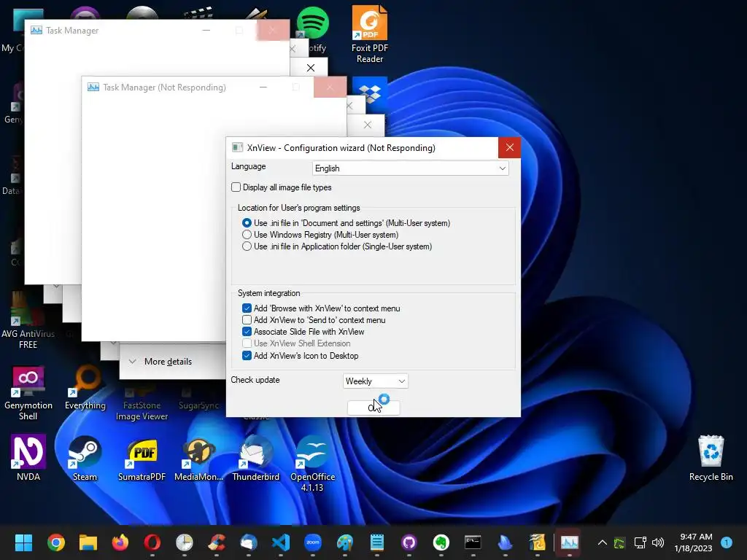Viewport: 747px width, 560px height.
Task: Open Evernote from the taskbar
Action: coord(441,542)
